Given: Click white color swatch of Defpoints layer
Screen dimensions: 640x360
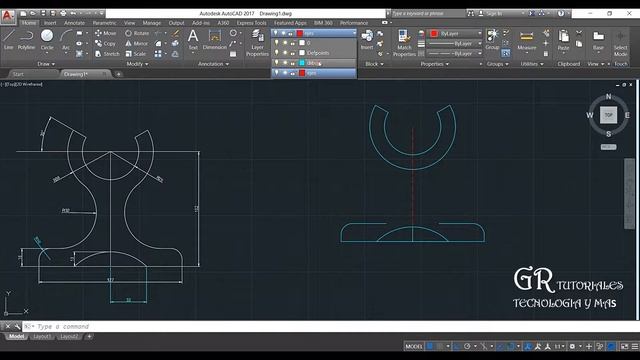Looking at the screenshot, I should [302, 53].
